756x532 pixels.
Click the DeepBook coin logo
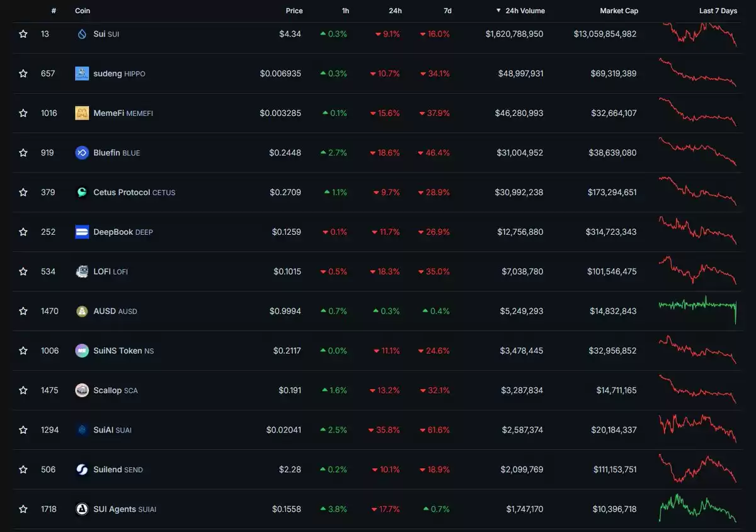pos(82,232)
